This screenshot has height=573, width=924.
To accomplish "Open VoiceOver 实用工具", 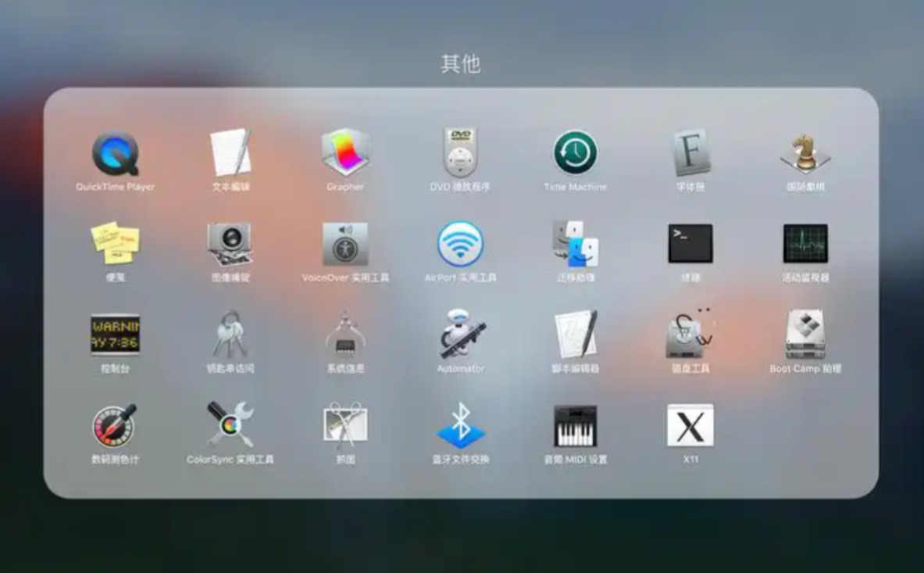I will coord(345,244).
